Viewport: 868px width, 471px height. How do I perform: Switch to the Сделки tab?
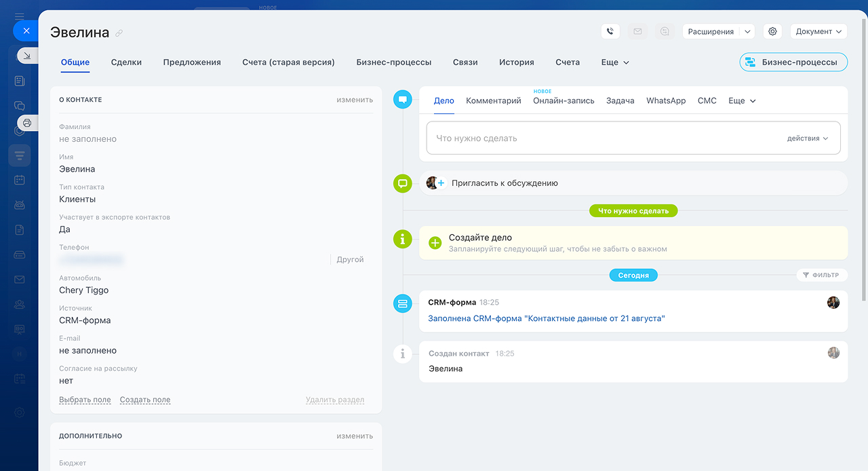[126, 62]
